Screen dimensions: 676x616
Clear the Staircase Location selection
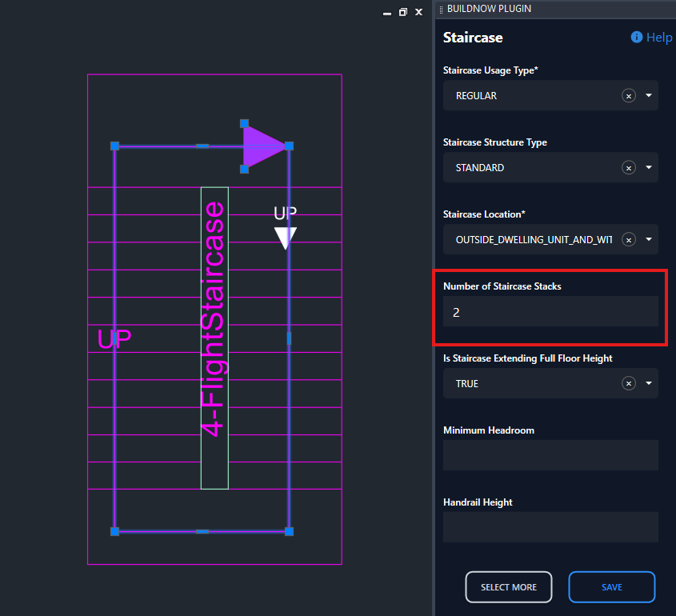(629, 240)
